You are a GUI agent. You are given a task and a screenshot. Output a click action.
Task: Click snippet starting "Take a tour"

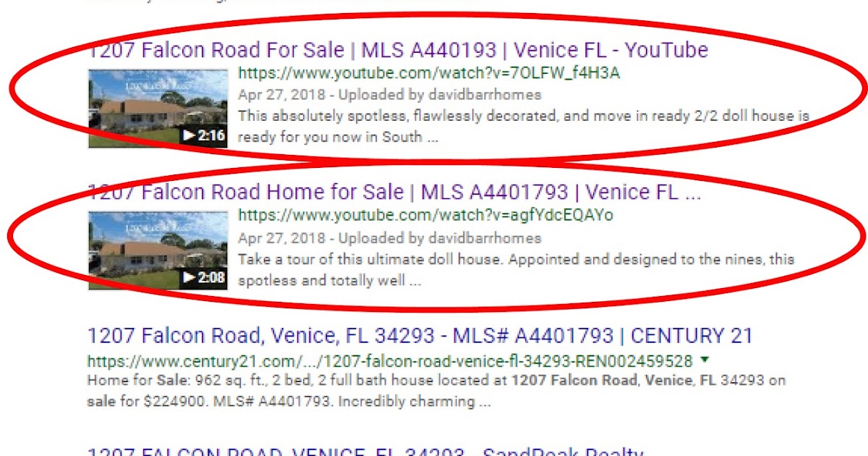point(516,269)
